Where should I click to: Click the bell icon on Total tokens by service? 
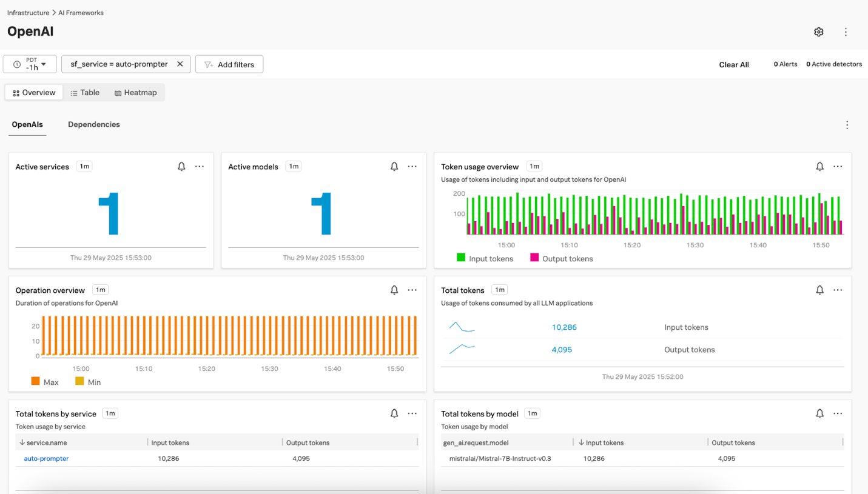pos(394,413)
